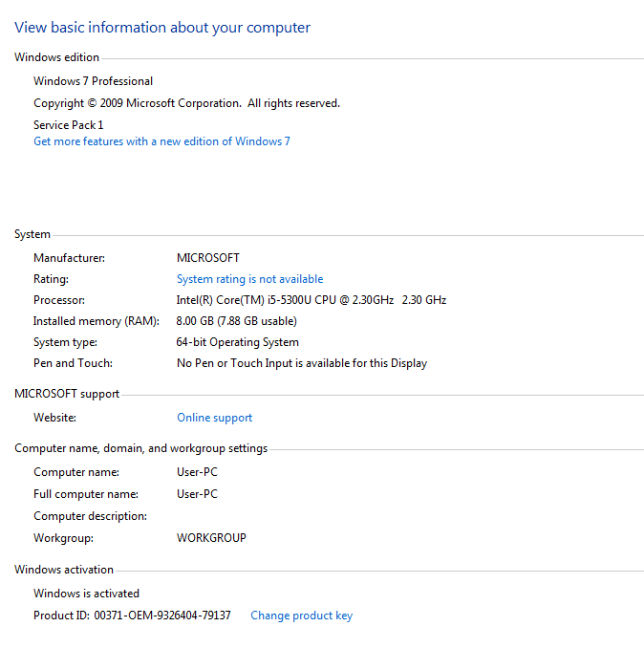Click the 'Pen and Touch:' label
Image resolution: width=644 pixels, height=670 pixels.
point(73,363)
